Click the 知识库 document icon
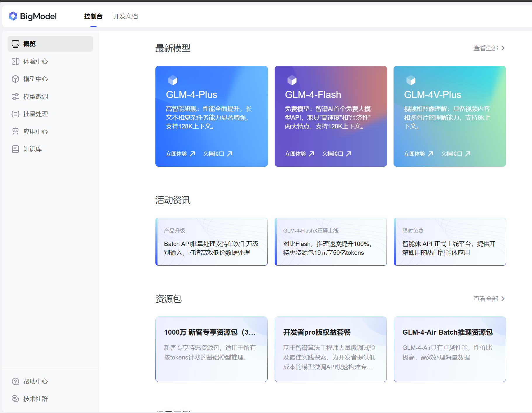This screenshot has width=532, height=413. [x=15, y=149]
